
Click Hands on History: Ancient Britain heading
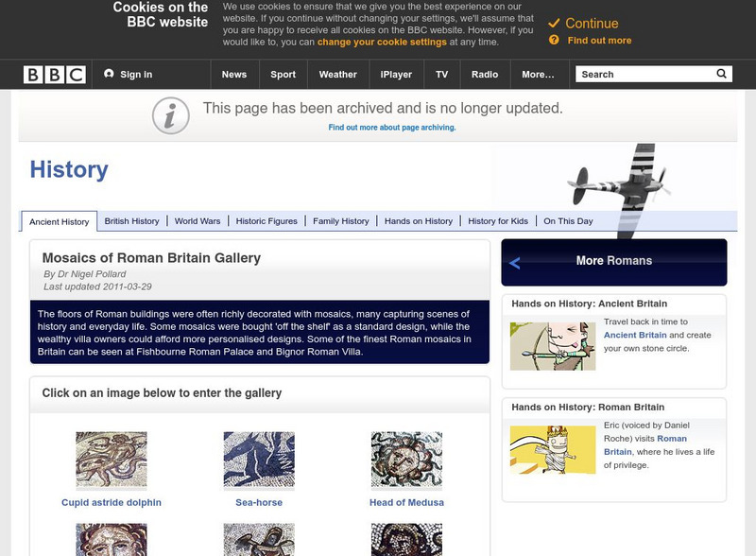pos(589,304)
